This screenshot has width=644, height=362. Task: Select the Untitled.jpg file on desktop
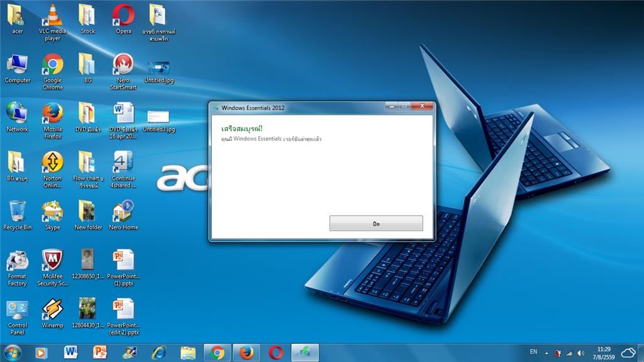[x=158, y=72]
